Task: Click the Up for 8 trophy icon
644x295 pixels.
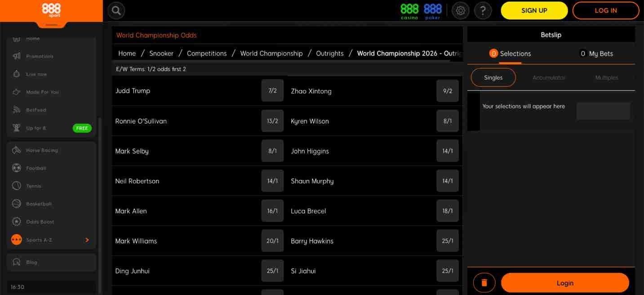Action: (17, 128)
